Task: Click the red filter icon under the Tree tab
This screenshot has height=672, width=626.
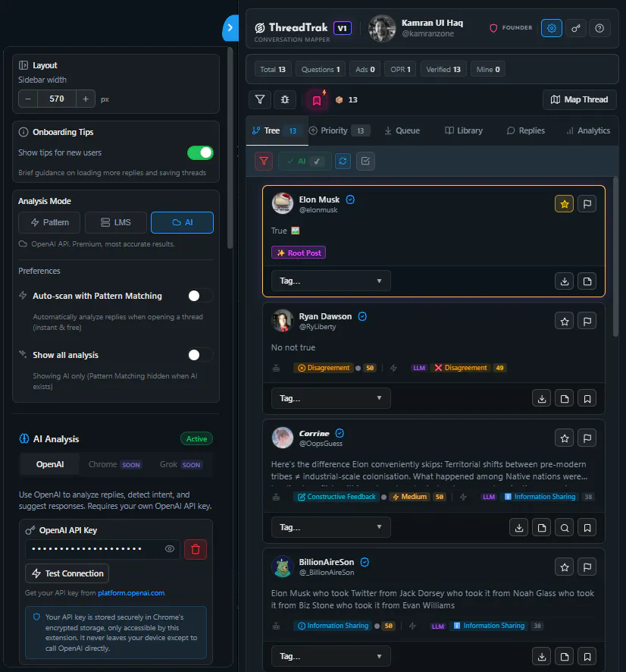Action: pos(264,161)
